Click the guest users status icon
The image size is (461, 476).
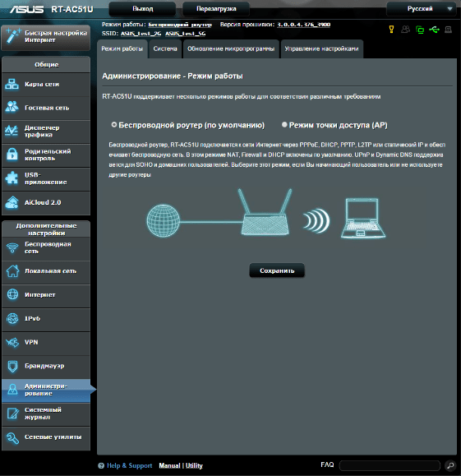[405, 30]
